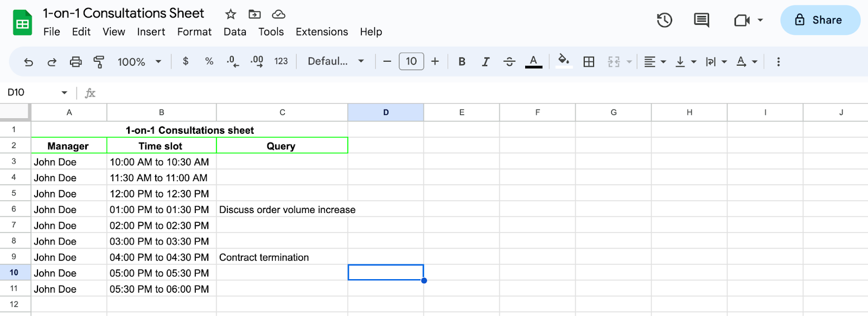Image resolution: width=868 pixels, height=316 pixels.
Task: Select cell with Contract termination text
Action: point(282,257)
